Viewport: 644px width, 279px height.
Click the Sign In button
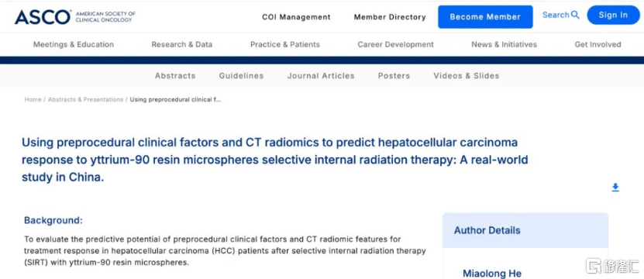click(x=613, y=15)
